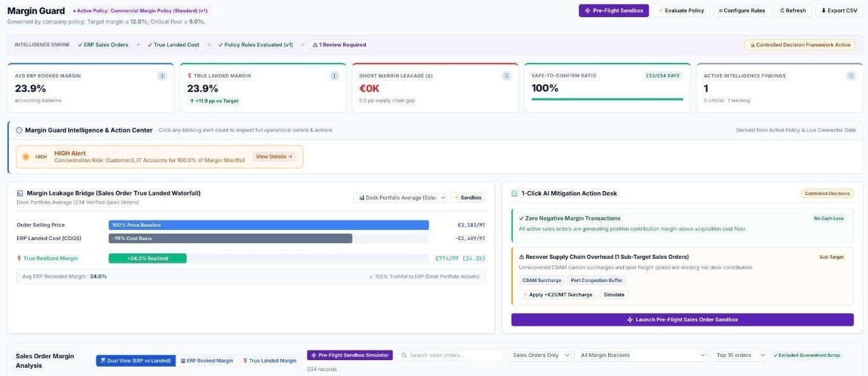Open the Sales Orders Only dropdown
This screenshot has height=376, width=868.
(539, 355)
